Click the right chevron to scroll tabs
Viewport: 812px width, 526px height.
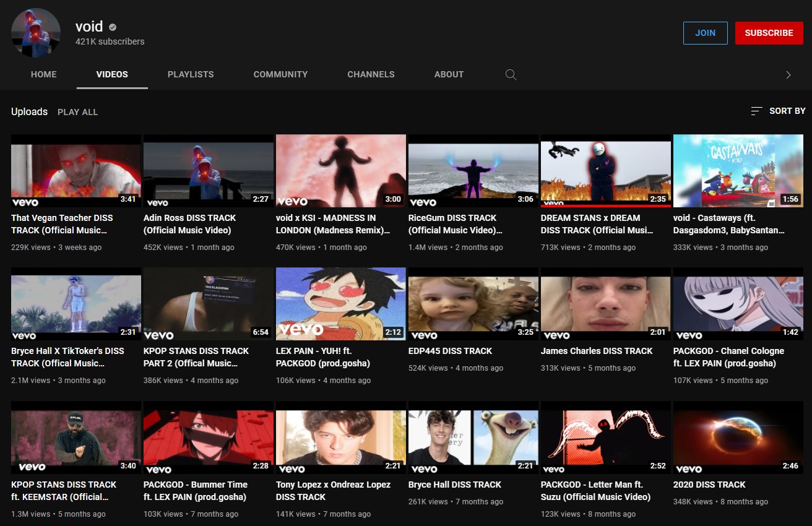click(788, 75)
